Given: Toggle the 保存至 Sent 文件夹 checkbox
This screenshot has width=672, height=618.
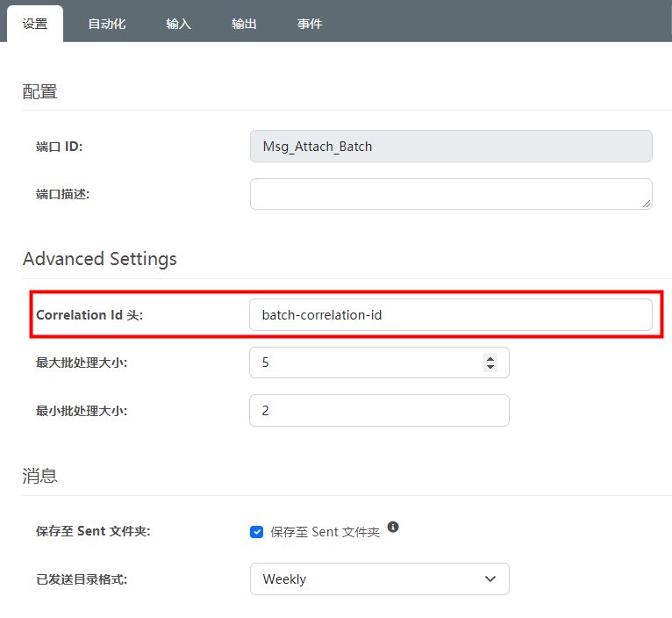Looking at the screenshot, I should click(x=256, y=532).
